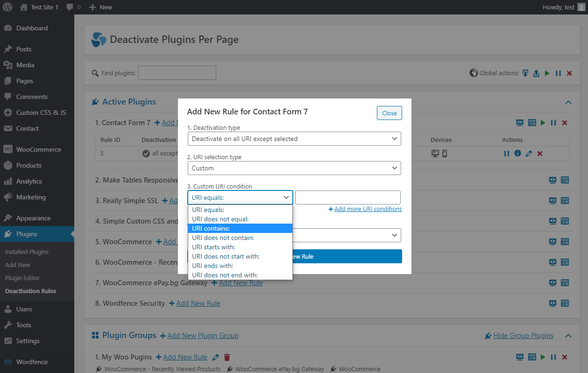Click Add New Rule link for WooCommerce ePay.bg Gateway

point(241,283)
